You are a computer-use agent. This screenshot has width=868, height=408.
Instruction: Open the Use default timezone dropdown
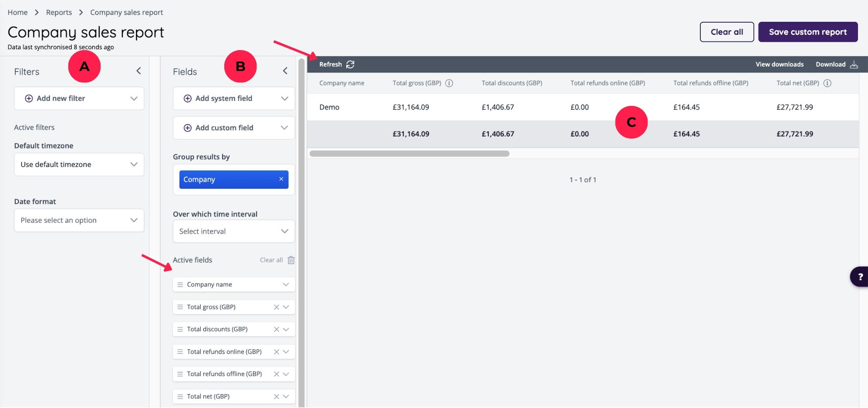[79, 165]
